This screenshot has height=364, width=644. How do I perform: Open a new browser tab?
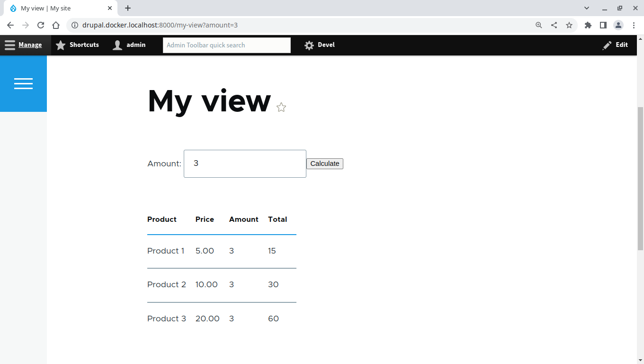128,8
